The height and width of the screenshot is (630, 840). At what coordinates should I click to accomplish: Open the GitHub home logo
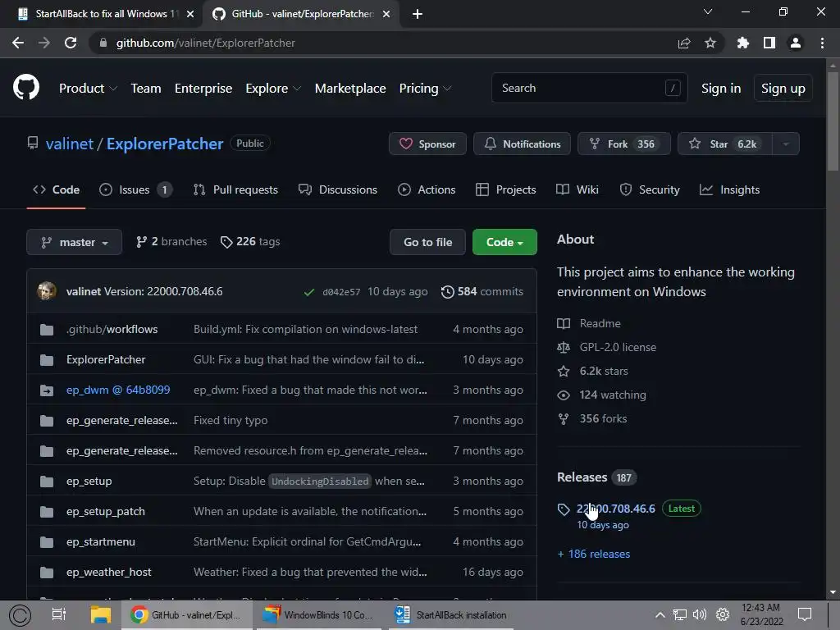25,88
